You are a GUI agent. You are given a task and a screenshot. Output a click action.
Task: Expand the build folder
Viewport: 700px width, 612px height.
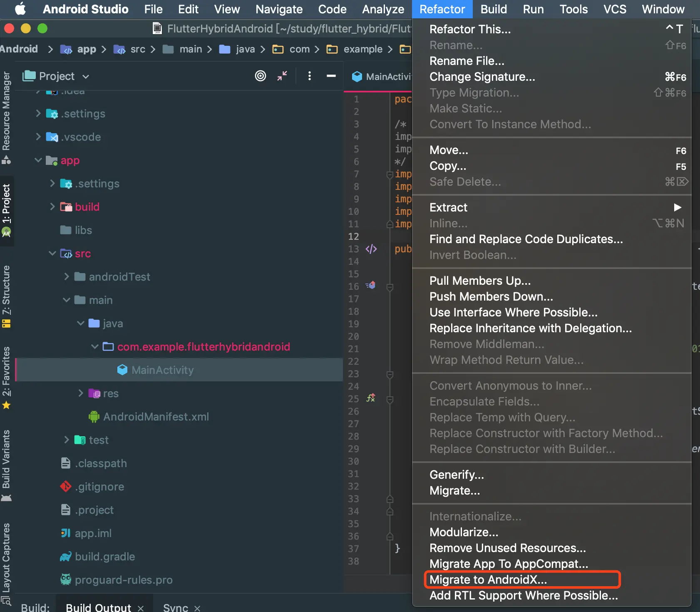coord(52,207)
